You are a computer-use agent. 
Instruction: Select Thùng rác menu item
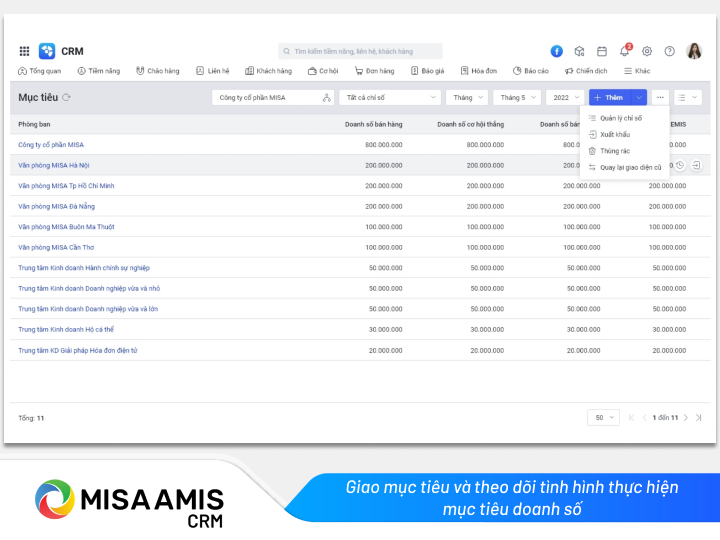click(624, 151)
